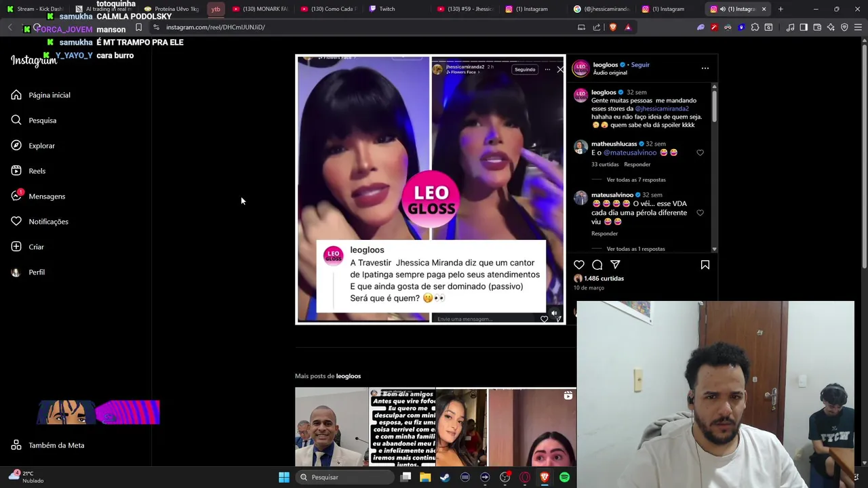The width and height of the screenshot is (868, 488).
Task: Click the address bar URL
Action: pyautogui.click(x=216, y=27)
